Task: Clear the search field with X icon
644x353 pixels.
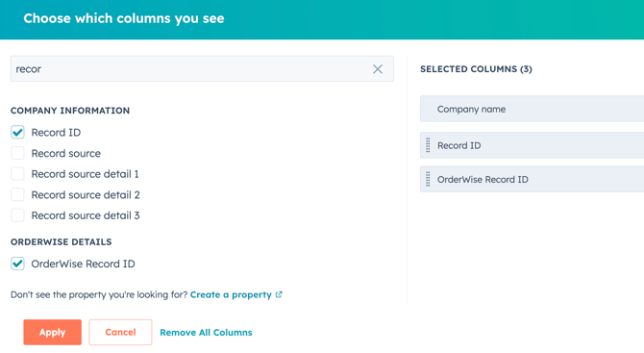Action: point(378,69)
